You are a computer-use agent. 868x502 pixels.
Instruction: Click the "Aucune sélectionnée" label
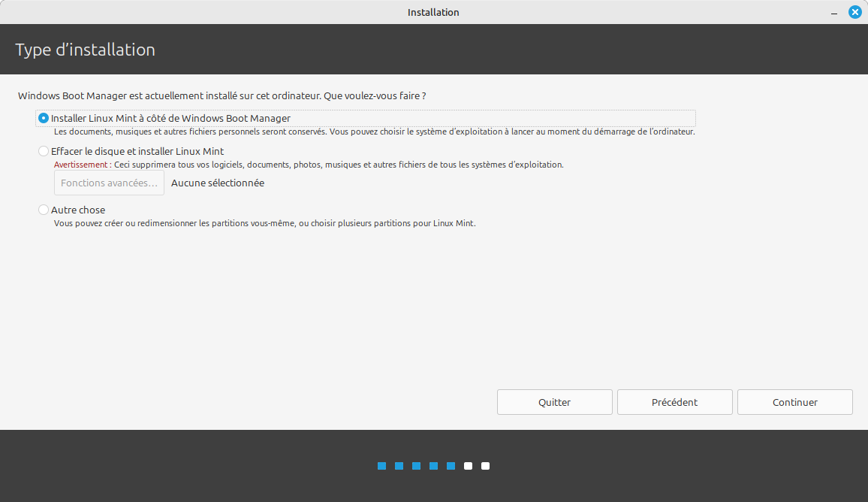217,183
